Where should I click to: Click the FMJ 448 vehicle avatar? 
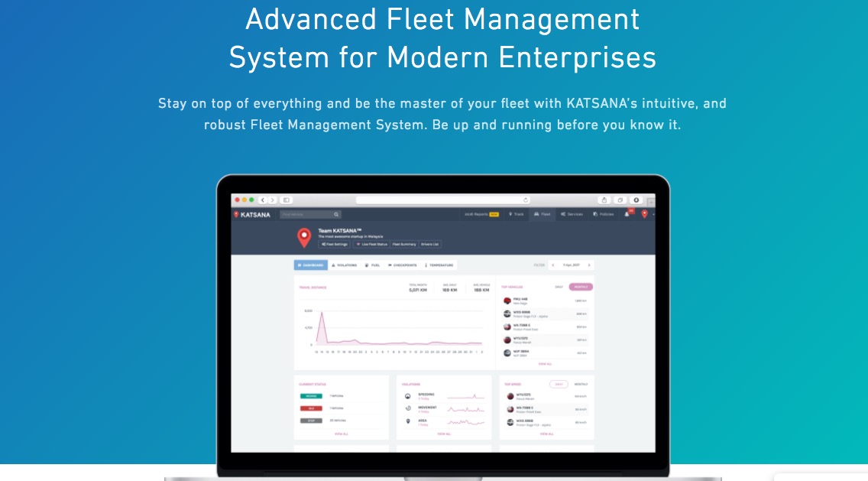(507, 301)
